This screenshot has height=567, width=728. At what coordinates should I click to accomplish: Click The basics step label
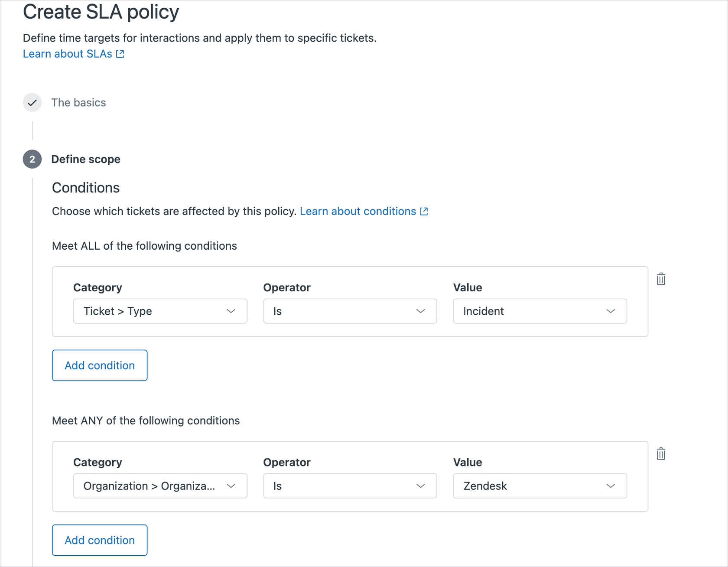pyautogui.click(x=78, y=102)
